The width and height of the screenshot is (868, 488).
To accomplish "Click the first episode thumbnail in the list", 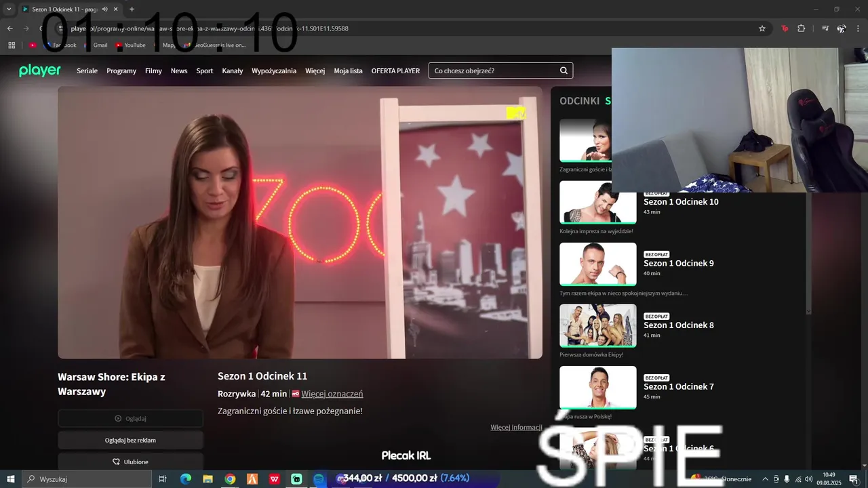I will pyautogui.click(x=586, y=140).
